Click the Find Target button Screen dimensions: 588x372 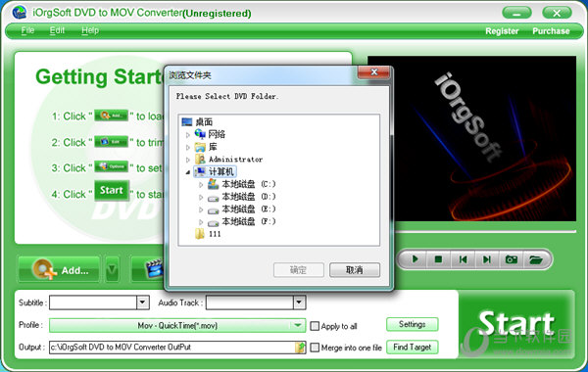click(x=413, y=348)
